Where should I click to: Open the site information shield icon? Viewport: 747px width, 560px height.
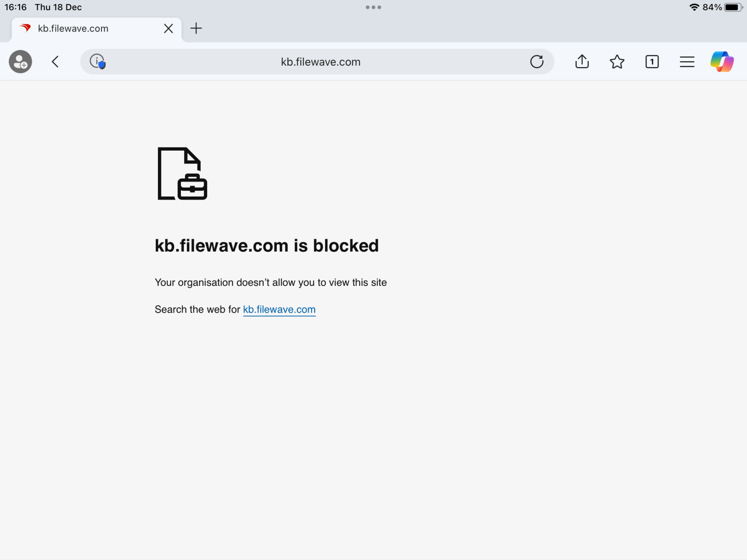pyautogui.click(x=97, y=62)
